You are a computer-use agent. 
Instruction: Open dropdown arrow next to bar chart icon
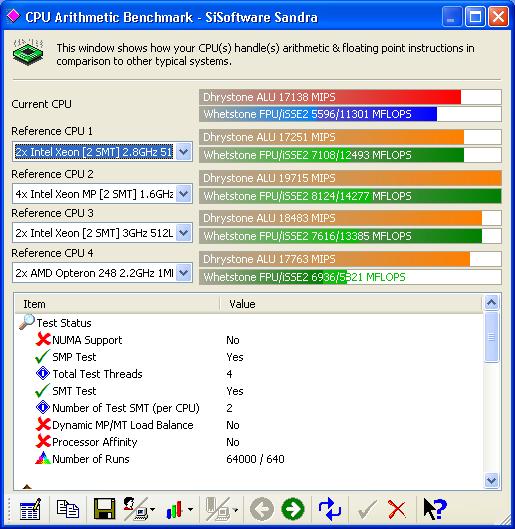pos(191,509)
